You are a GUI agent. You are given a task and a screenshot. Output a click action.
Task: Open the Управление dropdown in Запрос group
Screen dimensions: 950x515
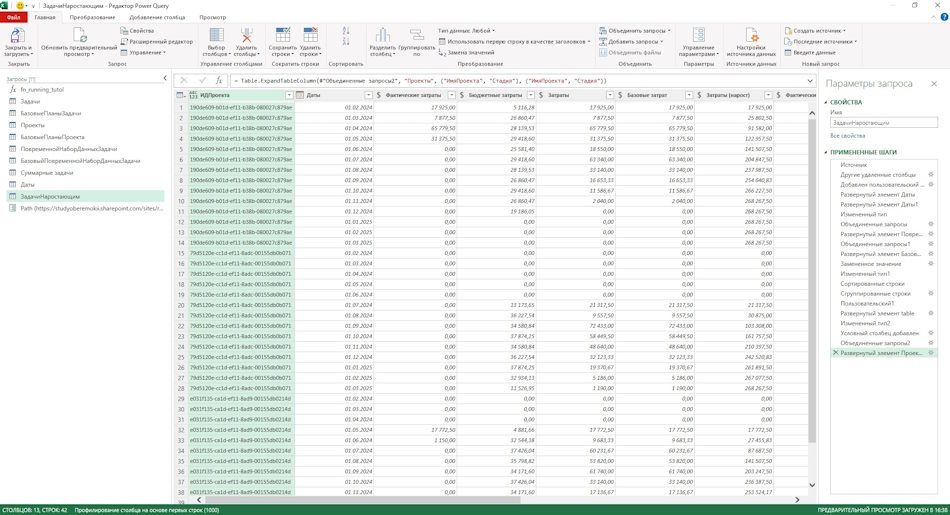coord(143,53)
